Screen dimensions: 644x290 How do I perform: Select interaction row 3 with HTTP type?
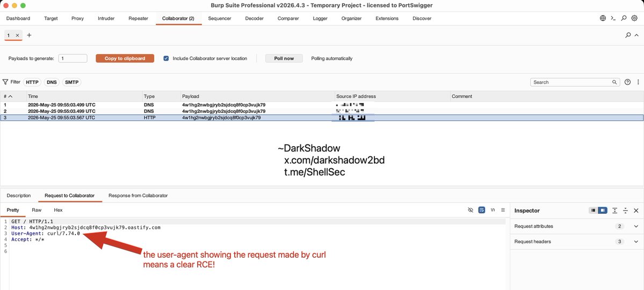pyautogui.click(x=322, y=118)
